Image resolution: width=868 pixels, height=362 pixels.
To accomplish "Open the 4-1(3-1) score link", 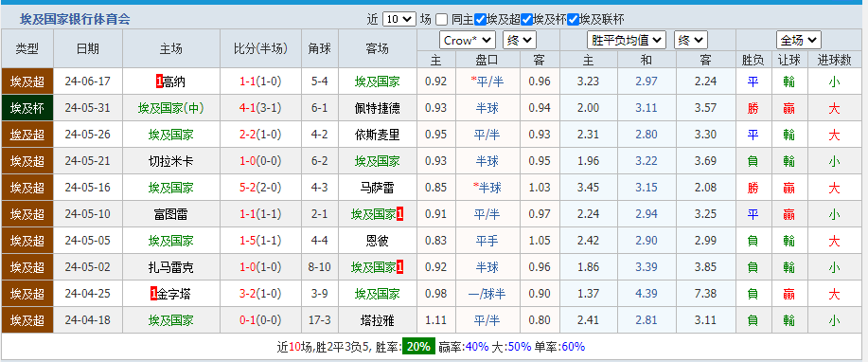I will click(x=260, y=109).
